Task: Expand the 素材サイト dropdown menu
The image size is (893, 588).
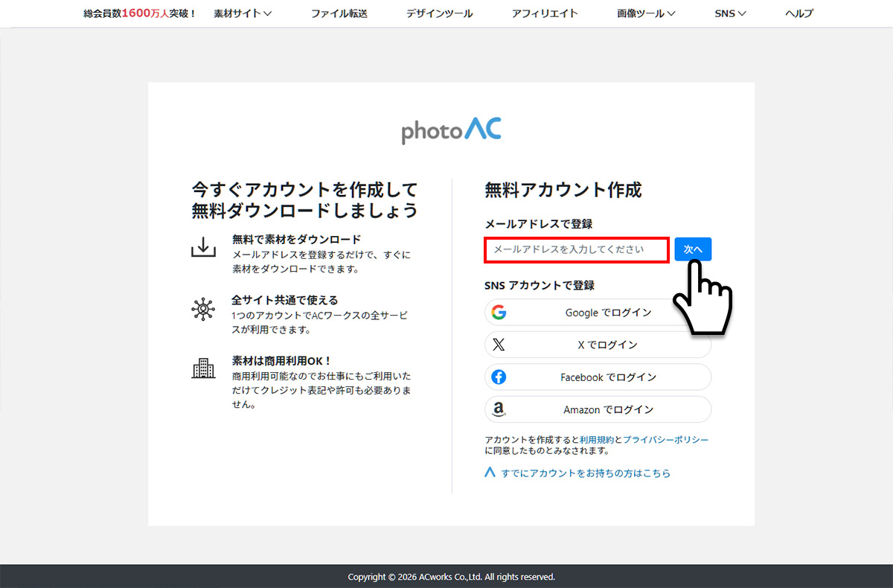Action: click(x=243, y=13)
